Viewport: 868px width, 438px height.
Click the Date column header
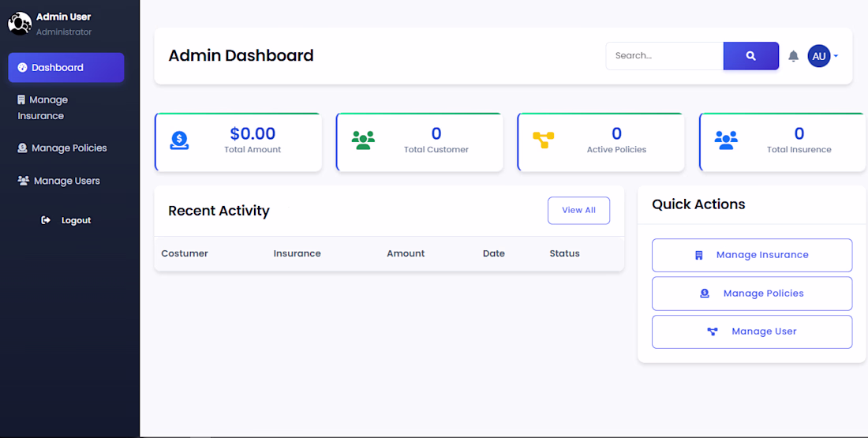pyautogui.click(x=494, y=253)
